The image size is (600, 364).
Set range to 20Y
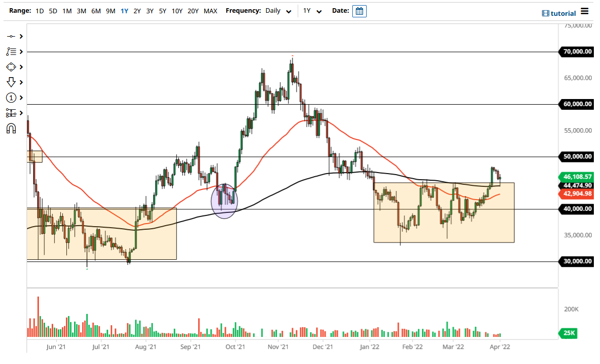click(193, 11)
